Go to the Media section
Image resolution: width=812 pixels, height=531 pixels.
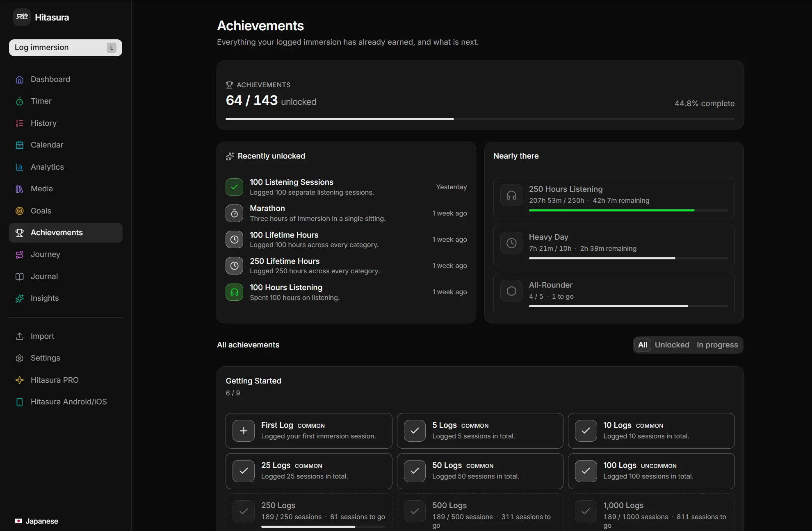[x=66, y=189]
